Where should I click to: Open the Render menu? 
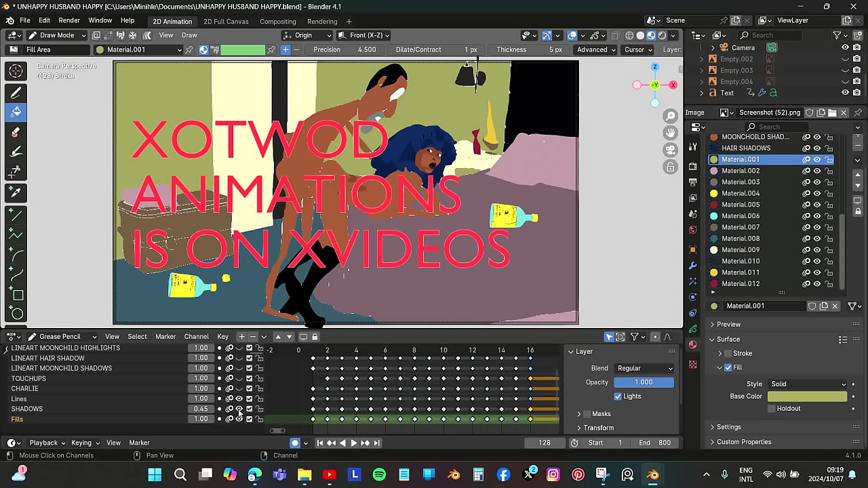point(69,20)
